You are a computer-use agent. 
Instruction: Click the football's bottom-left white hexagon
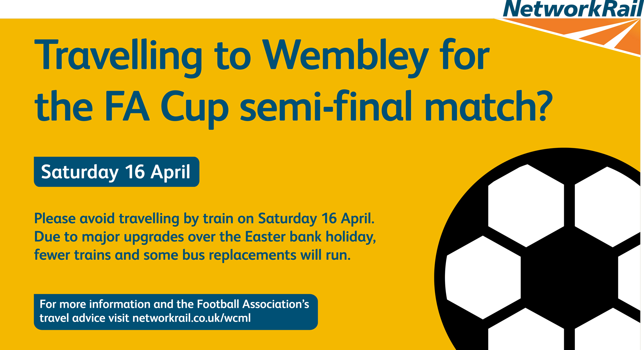[x=526, y=332]
